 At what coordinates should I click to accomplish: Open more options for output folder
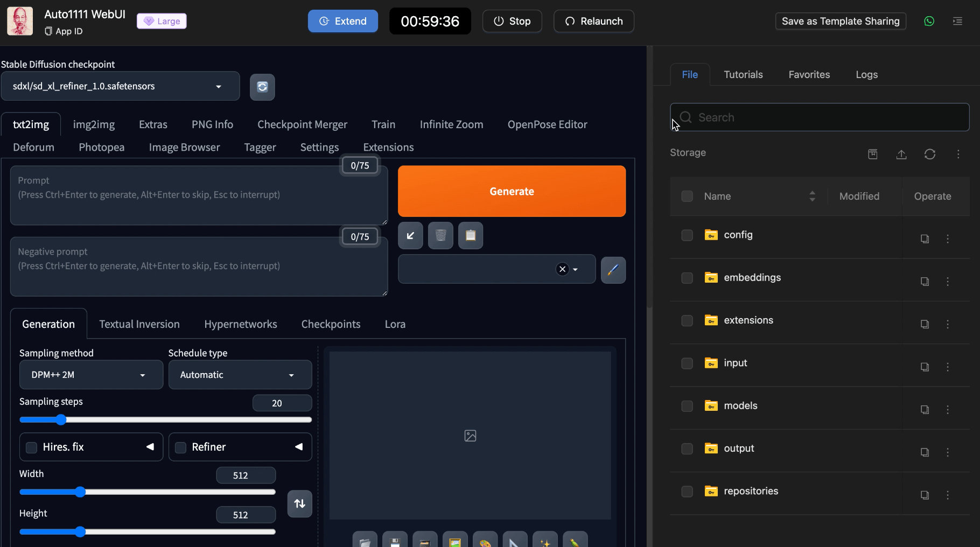(948, 452)
